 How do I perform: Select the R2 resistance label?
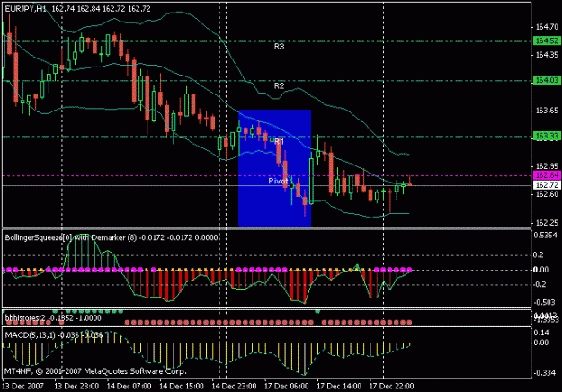[280, 86]
